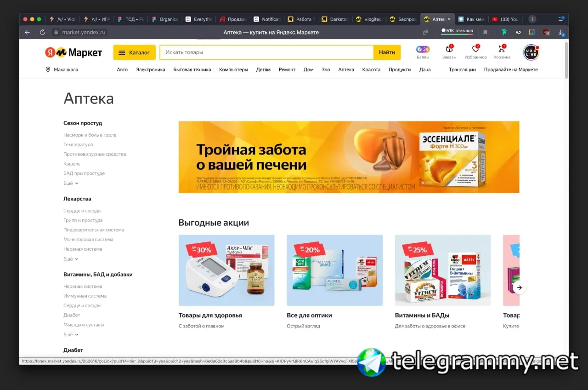Image resolution: width=588 pixels, height=390 pixels.
Task: Open the Иммунная система link
Action: click(85, 296)
